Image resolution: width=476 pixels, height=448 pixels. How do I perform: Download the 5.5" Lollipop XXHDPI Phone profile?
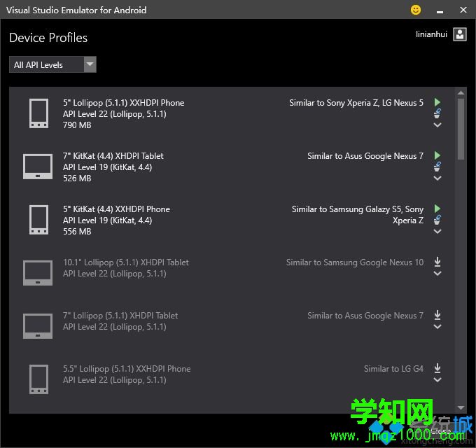437,368
